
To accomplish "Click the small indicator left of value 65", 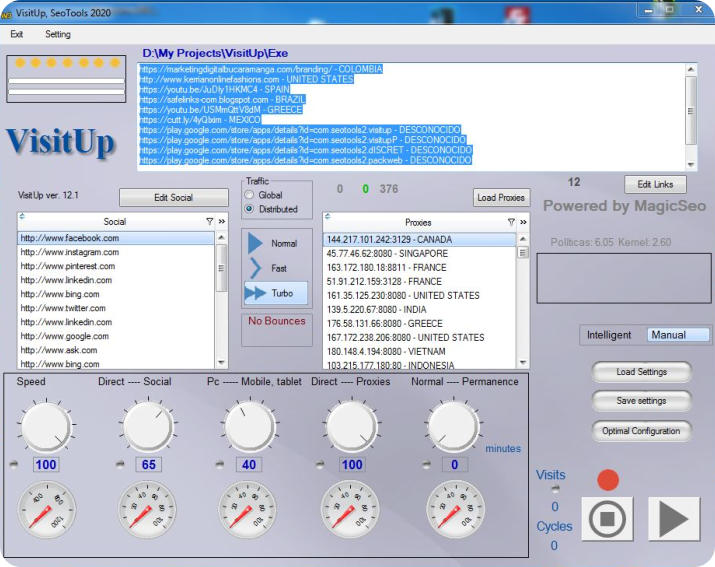I will point(120,464).
